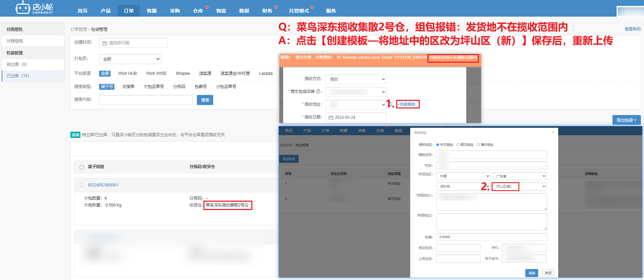Open the 托管模式 navigation menu
This screenshot has width=644, height=280.
(x=299, y=11)
